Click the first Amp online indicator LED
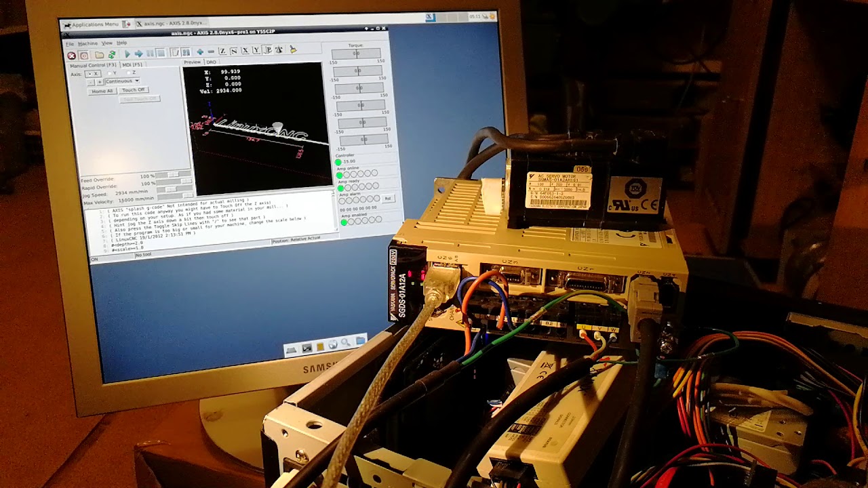 click(339, 176)
